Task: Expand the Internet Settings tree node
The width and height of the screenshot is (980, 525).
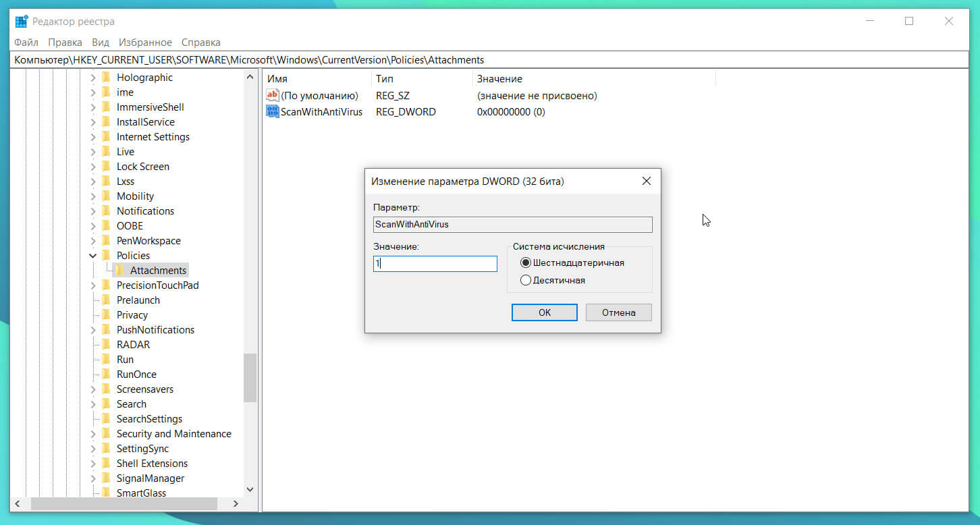Action: point(93,137)
